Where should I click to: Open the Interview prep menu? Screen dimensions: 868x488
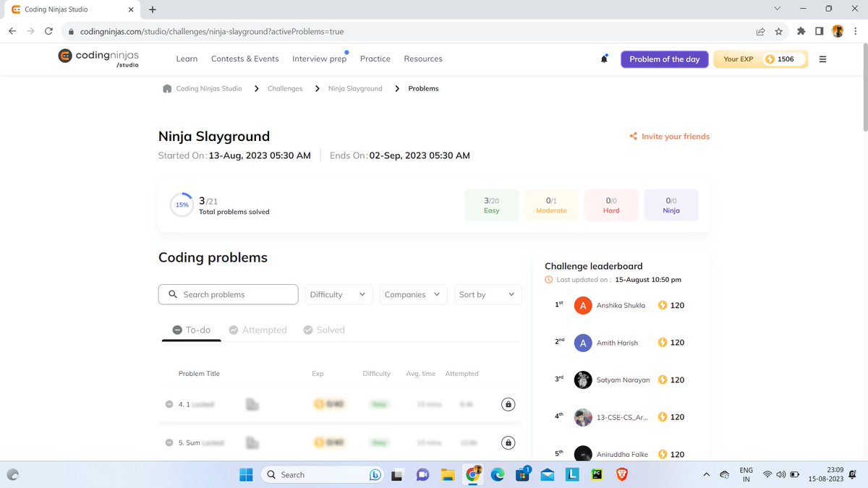(319, 59)
